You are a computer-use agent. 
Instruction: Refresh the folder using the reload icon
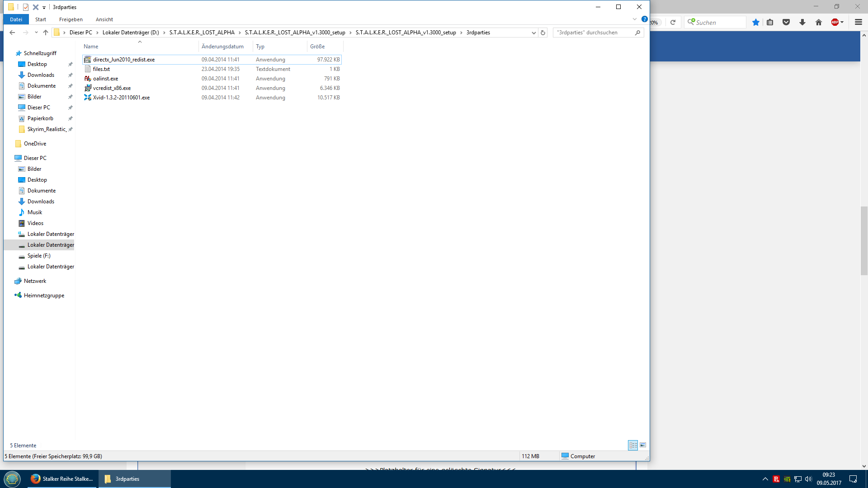543,33
